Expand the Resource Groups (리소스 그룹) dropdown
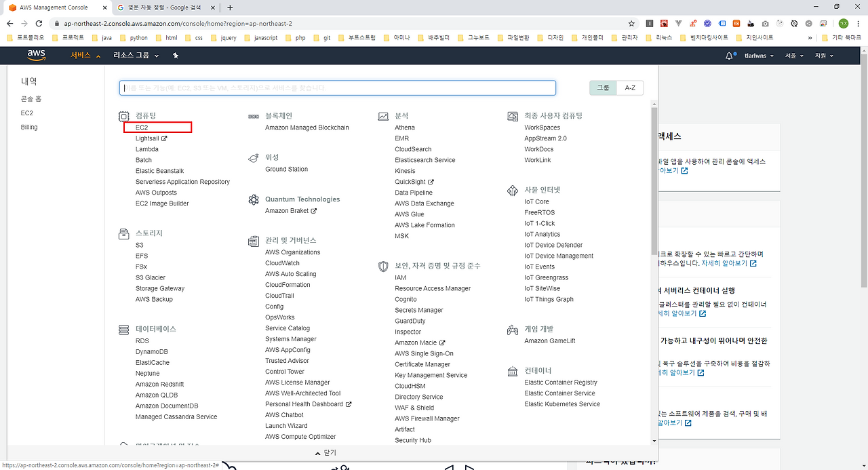This screenshot has width=868, height=470. (x=136, y=56)
